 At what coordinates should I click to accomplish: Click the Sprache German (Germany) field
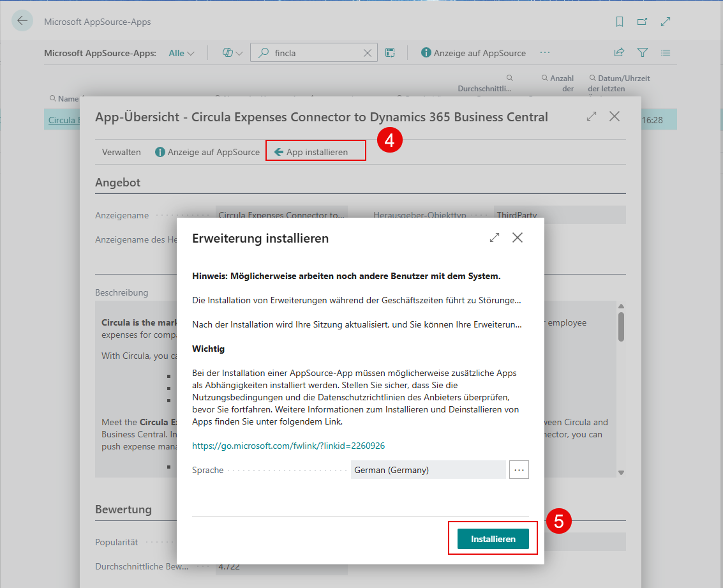coord(428,470)
